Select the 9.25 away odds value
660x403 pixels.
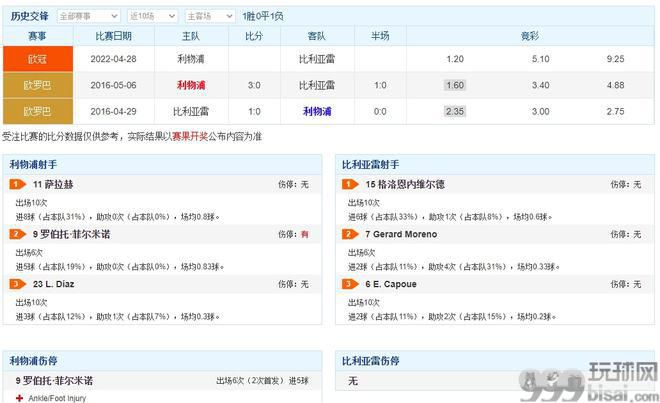click(x=615, y=59)
